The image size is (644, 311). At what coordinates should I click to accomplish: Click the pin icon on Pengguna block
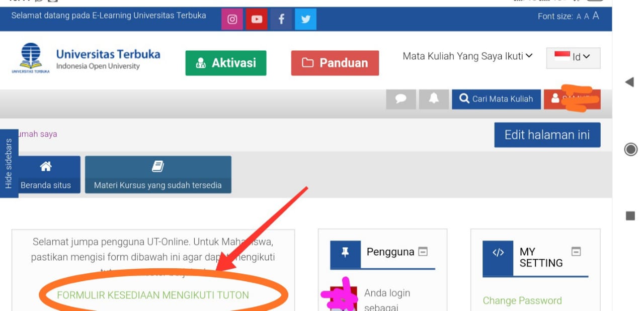pos(345,253)
